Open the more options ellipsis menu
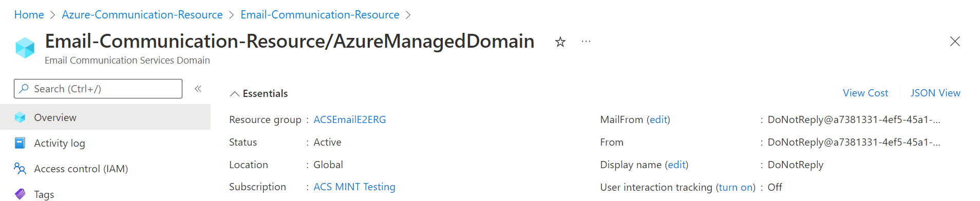 pos(586,42)
